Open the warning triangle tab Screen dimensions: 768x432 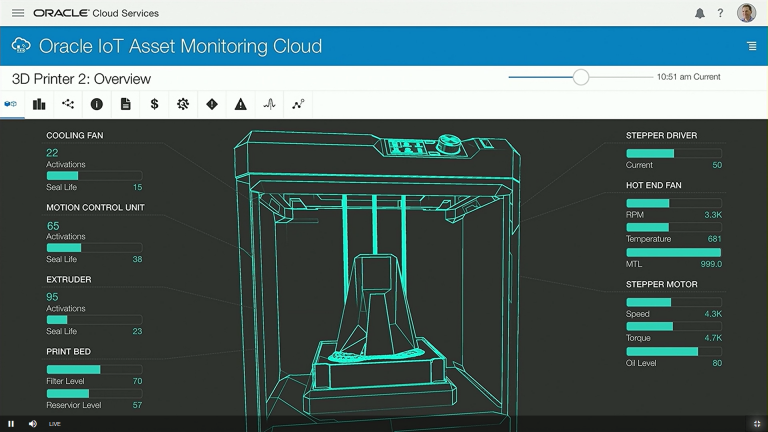coord(240,104)
